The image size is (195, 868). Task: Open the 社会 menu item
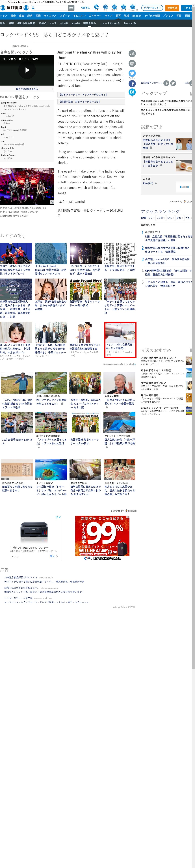pos(13,16)
